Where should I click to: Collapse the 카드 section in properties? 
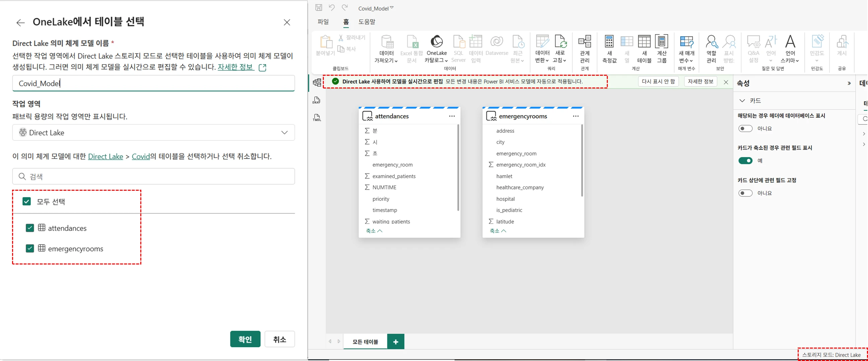coord(742,101)
